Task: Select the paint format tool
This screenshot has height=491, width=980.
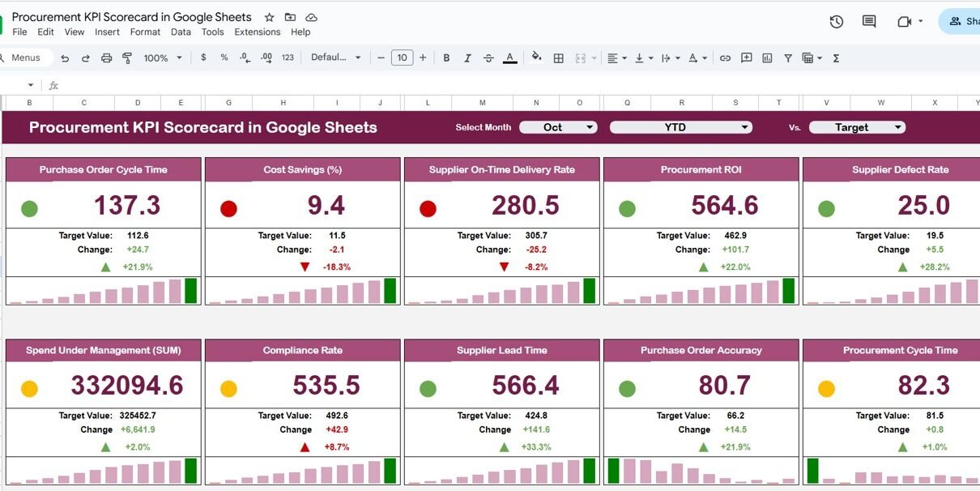Action: pyautogui.click(x=127, y=58)
